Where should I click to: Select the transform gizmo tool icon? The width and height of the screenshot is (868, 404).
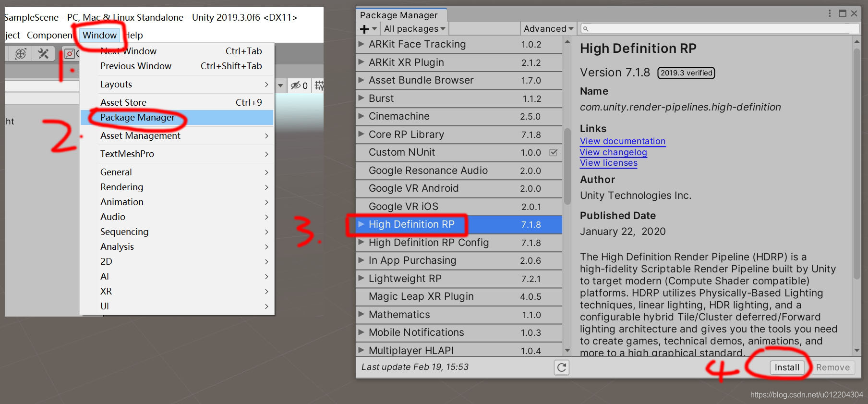tap(20, 54)
